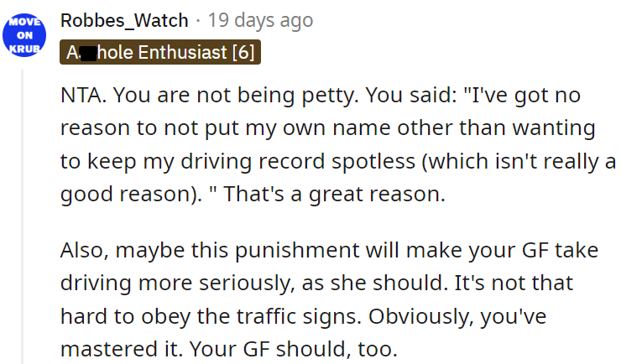This screenshot has width=621, height=364.
Task: Click the "[6]" count in the flair
Action: point(243,53)
